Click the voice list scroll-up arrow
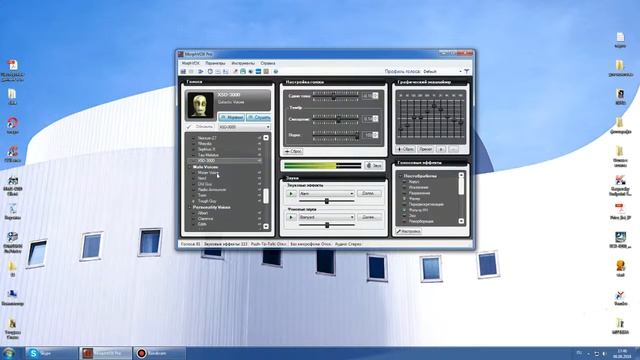Screen dimensions: 640x360 266,138
